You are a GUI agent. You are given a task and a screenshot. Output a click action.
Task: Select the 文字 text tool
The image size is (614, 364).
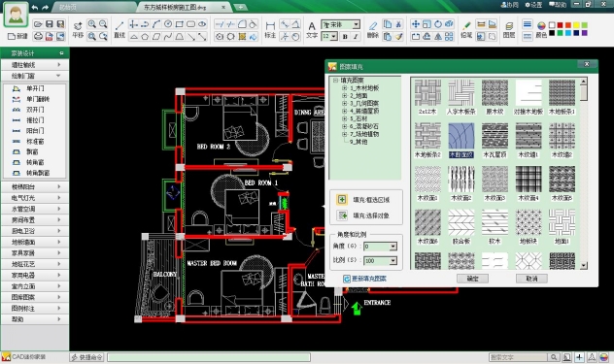(x=312, y=30)
